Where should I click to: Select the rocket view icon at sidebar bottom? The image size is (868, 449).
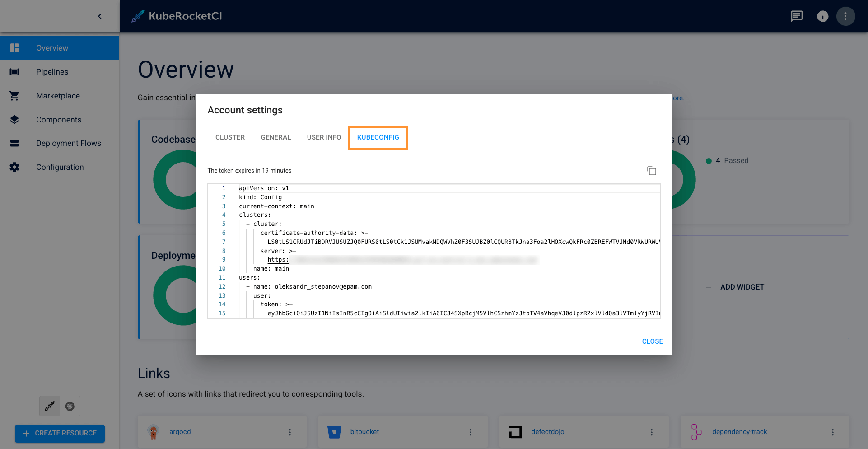pyautogui.click(x=50, y=406)
